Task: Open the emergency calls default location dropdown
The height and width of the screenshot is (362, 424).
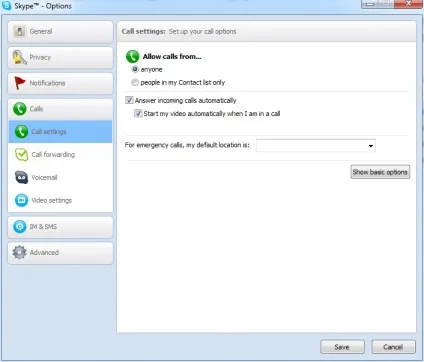Action: click(x=316, y=146)
